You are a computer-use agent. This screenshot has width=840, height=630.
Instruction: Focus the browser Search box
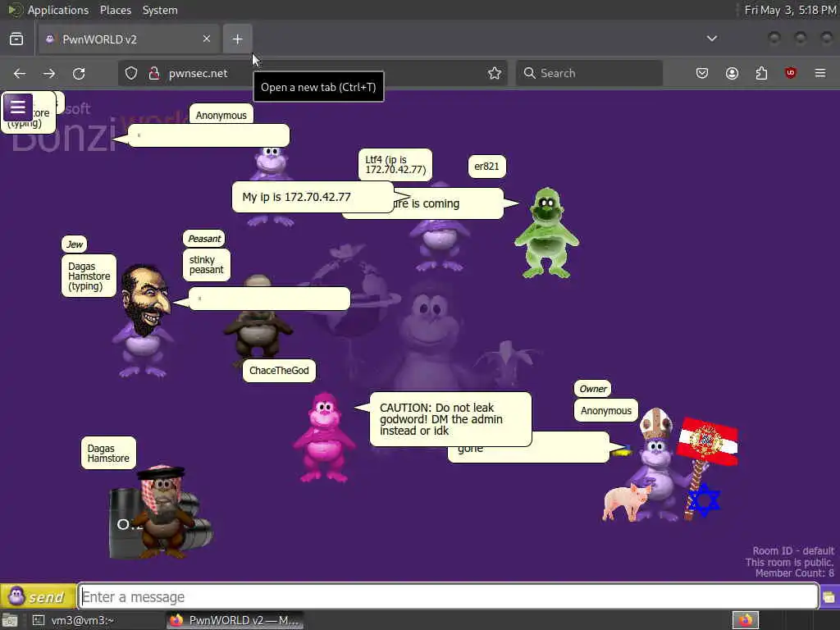tap(589, 73)
